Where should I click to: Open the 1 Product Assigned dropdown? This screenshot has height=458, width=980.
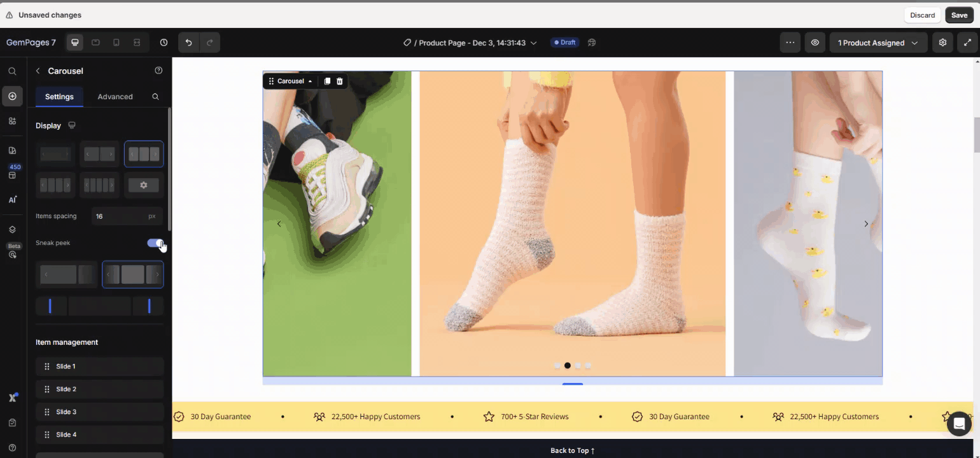[878, 43]
